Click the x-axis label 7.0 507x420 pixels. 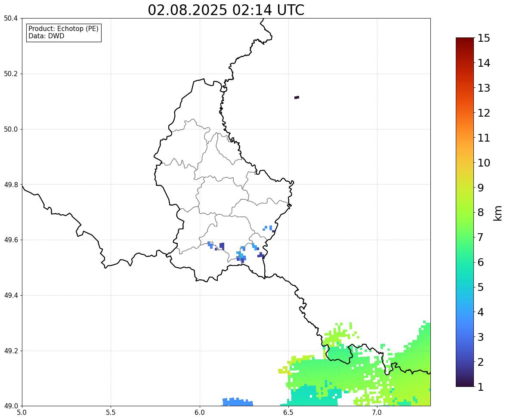pos(377,413)
